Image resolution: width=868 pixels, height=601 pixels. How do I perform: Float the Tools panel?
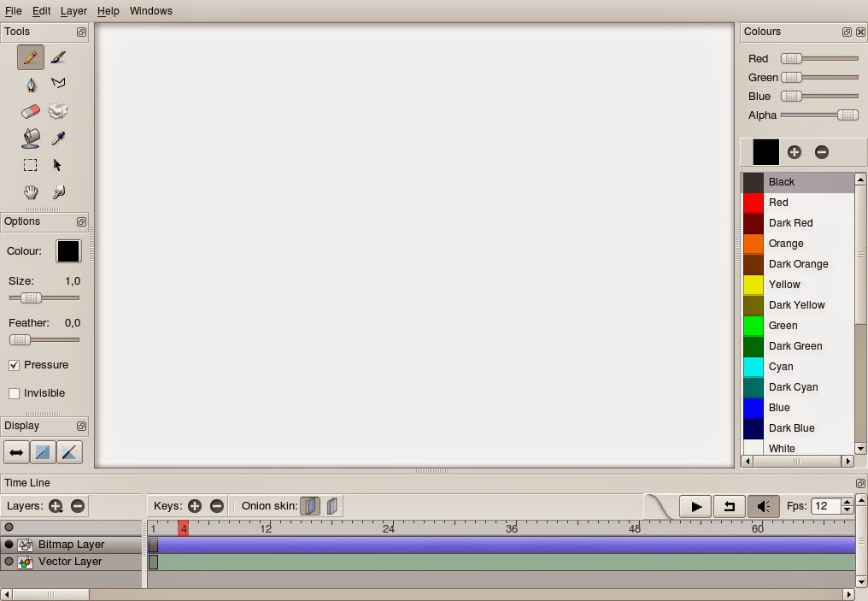point(81,32)
